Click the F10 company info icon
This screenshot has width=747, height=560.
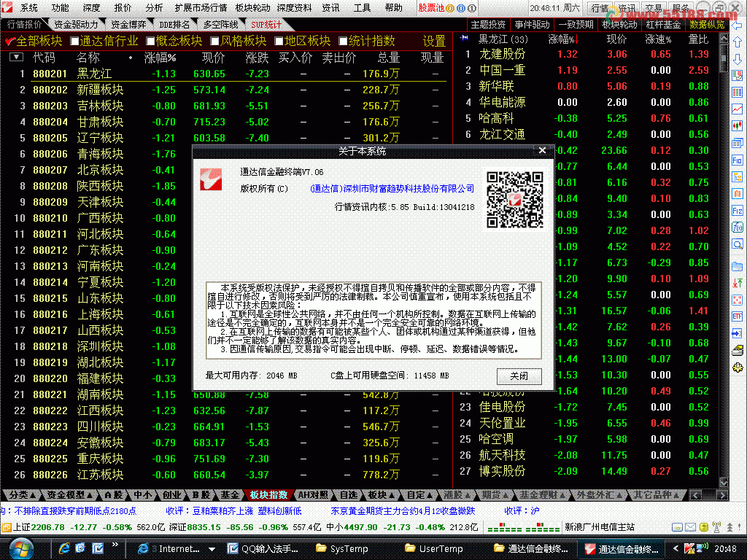click(738, 160)
